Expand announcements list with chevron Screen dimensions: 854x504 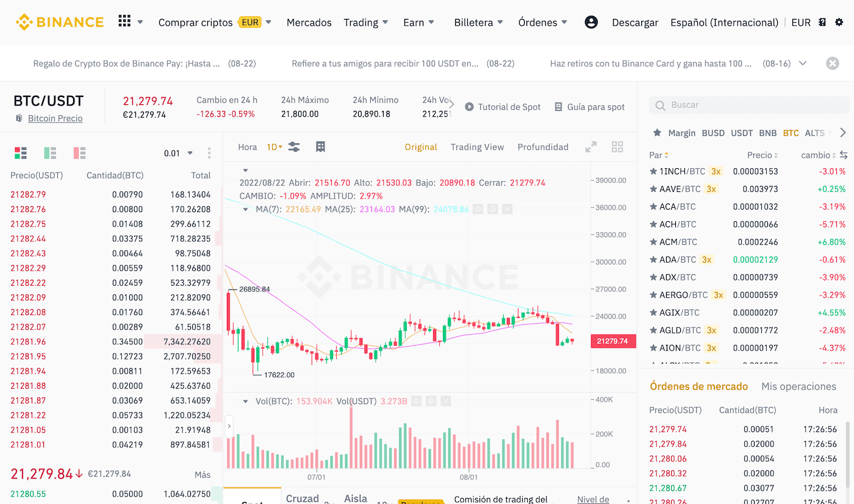click(x=803, y=63)
